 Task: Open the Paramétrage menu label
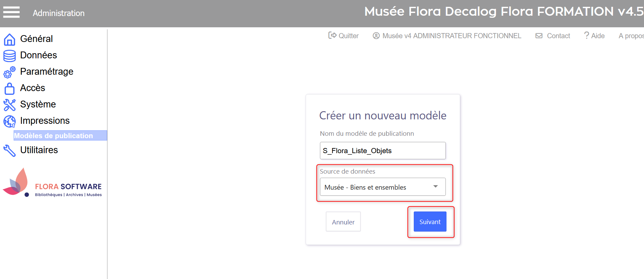pyautogui.click(x=47, y=72)
